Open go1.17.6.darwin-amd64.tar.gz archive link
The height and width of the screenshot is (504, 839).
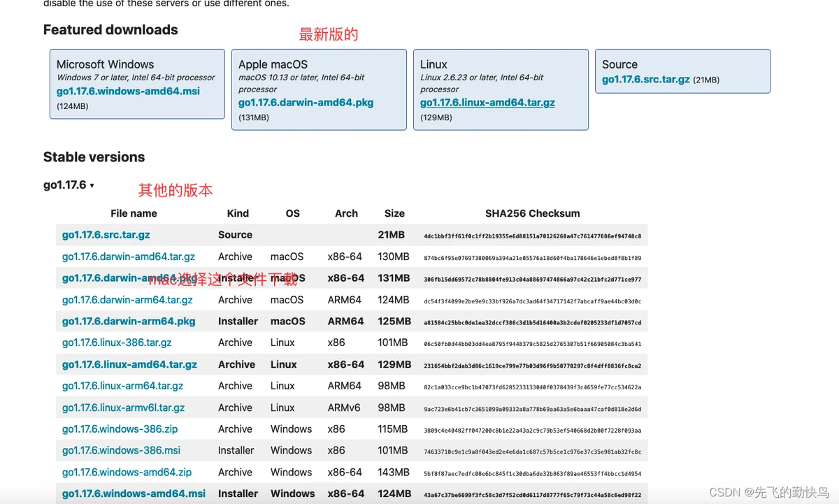point(129,257)
